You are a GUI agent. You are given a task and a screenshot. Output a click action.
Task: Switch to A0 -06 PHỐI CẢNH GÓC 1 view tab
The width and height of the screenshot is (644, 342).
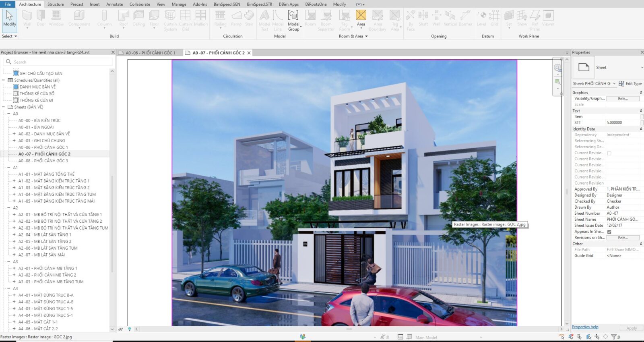coord(150,53)
